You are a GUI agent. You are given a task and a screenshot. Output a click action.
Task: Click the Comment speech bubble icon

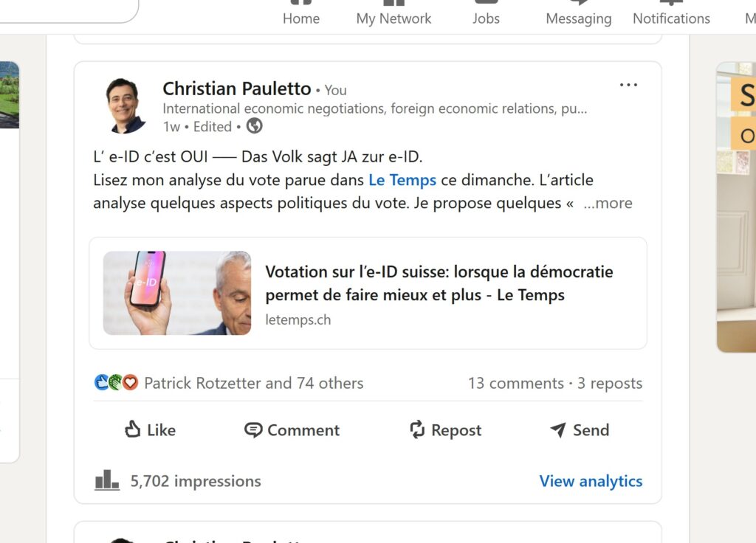coord(253,430)
